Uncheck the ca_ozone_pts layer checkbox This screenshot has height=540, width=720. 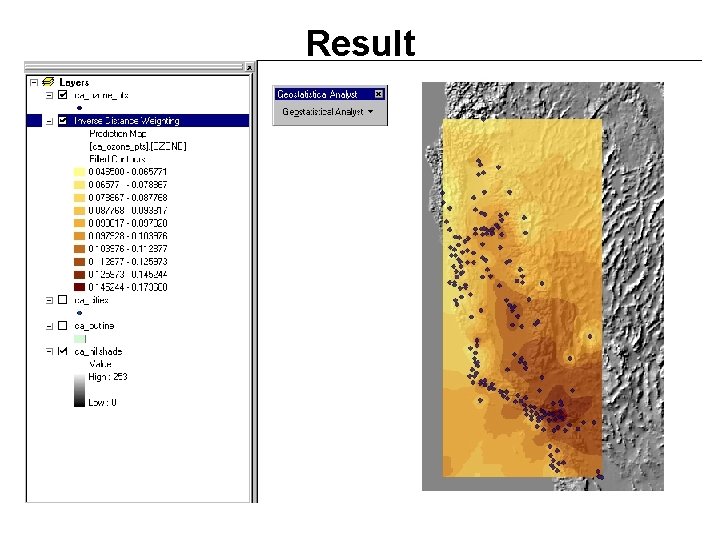click(x=63, y=95)
